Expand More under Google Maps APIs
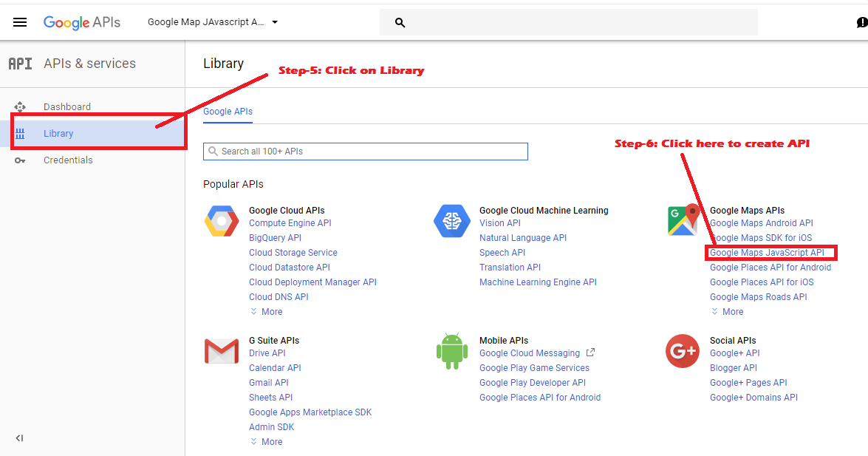 [x=728, y=312]
